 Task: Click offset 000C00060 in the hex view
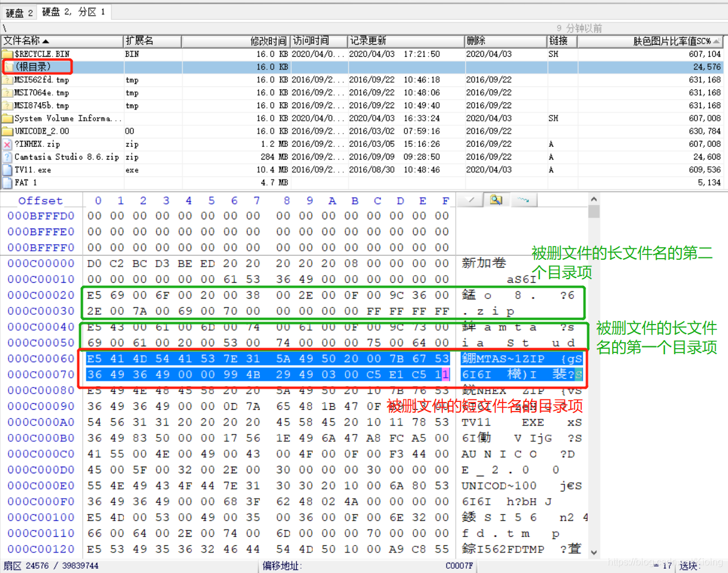(41, 358)
